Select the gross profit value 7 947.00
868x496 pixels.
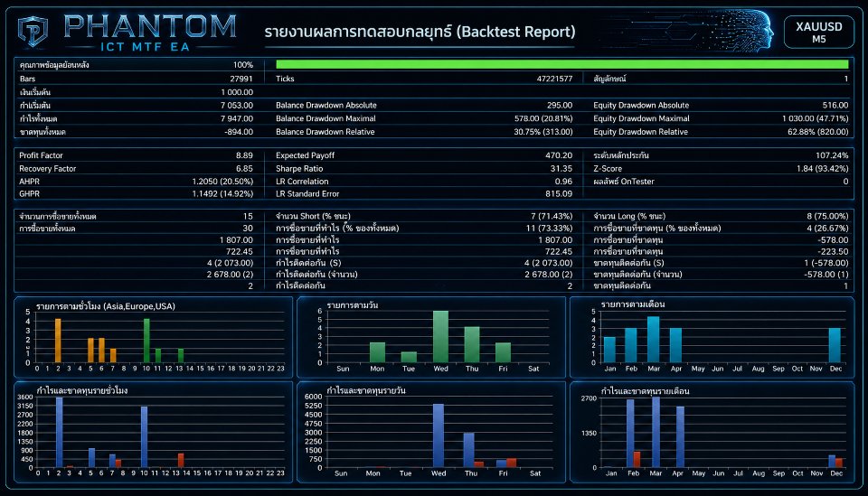click(x=237, y=118)
